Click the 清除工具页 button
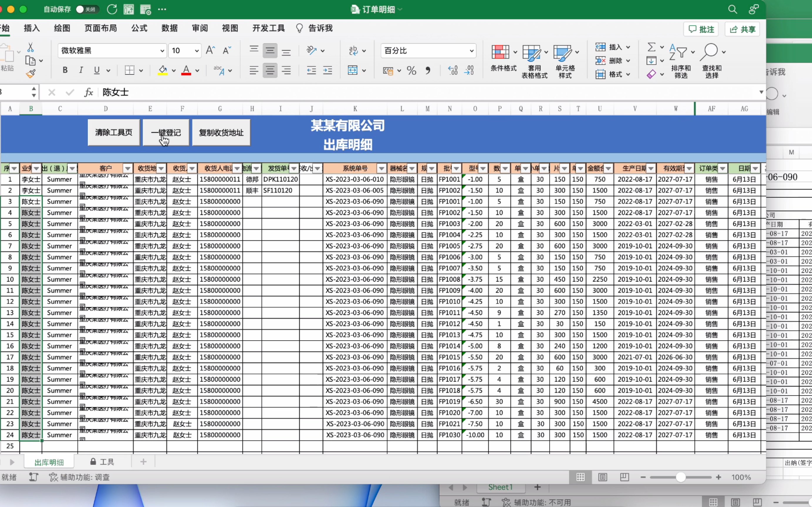Screen dimensions: 812x507 point(114,132)
